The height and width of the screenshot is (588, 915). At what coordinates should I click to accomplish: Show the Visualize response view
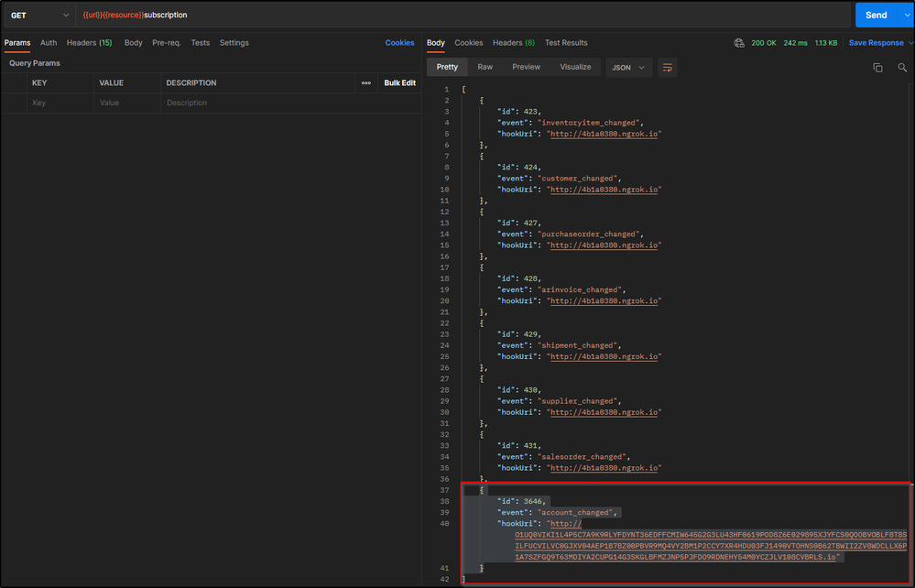pos(575,68)
